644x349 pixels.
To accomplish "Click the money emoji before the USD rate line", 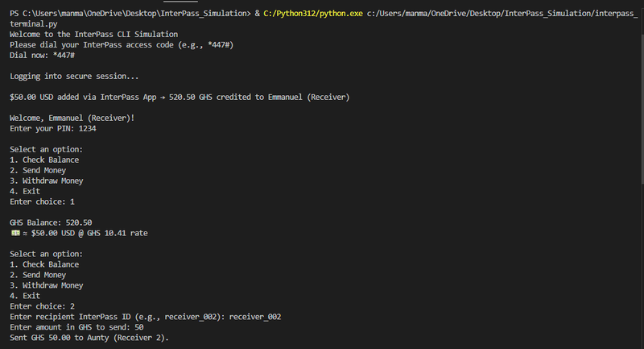I will point(15,233).
